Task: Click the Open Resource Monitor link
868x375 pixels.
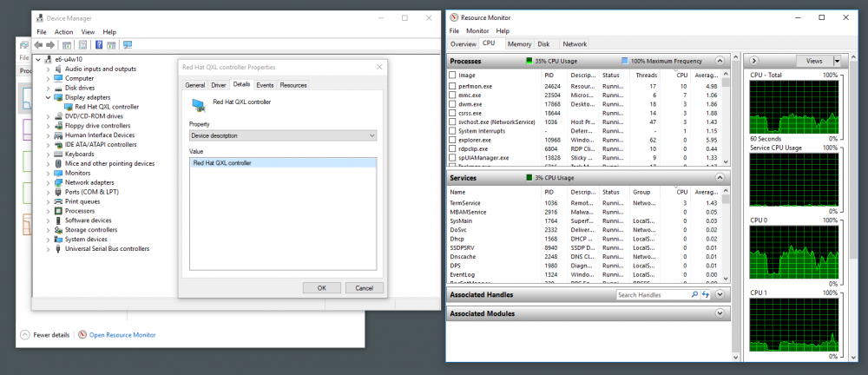Action: click(x=122, y=335)
